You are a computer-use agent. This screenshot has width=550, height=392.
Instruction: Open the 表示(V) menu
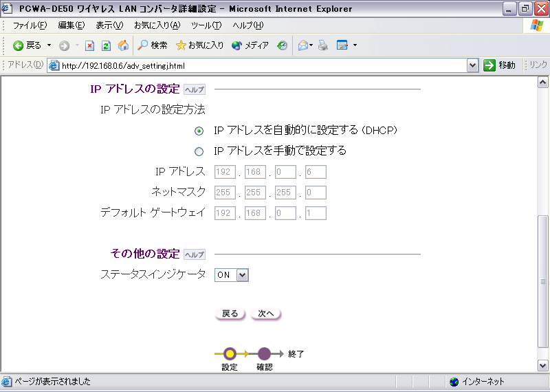click(109, 25)
